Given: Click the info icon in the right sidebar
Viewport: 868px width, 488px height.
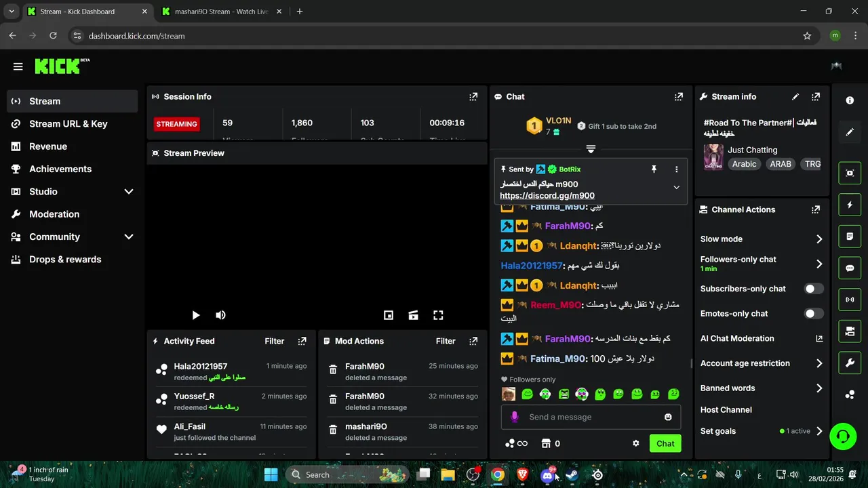Looking at the screenshot, I should pyautogui.click(x=850, y=100).
